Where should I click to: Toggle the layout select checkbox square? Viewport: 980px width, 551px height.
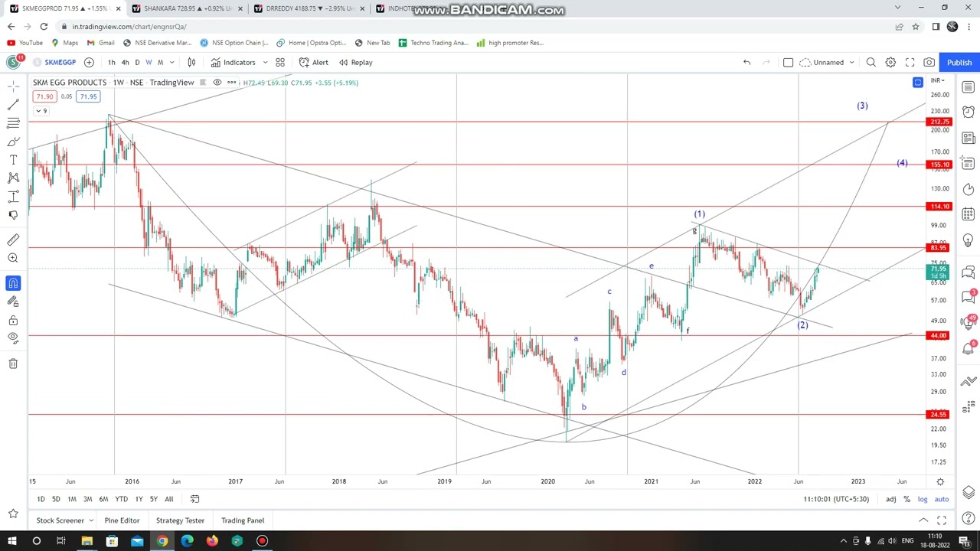788,62
